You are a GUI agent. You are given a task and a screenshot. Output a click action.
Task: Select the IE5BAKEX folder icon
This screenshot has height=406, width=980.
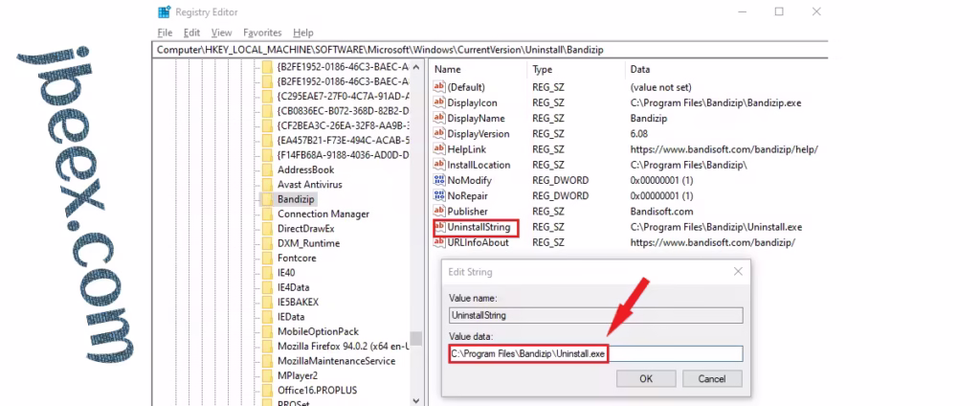[x=267, y=303]
